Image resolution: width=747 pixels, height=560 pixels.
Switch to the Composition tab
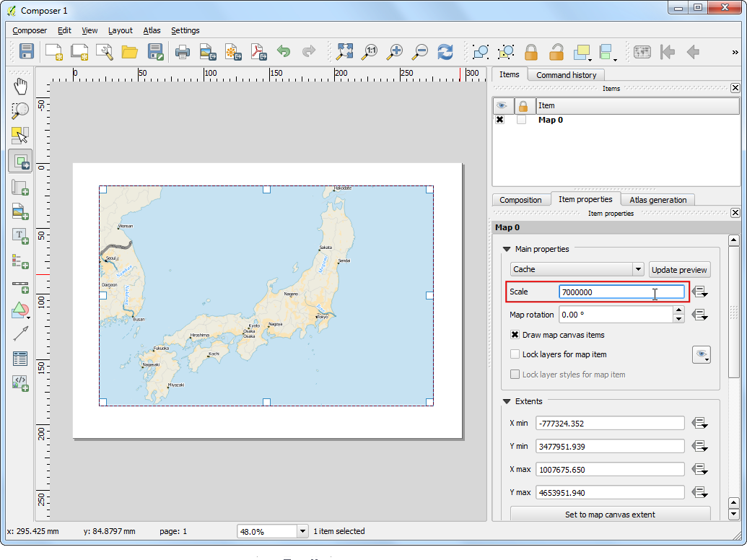pos(520,200)
